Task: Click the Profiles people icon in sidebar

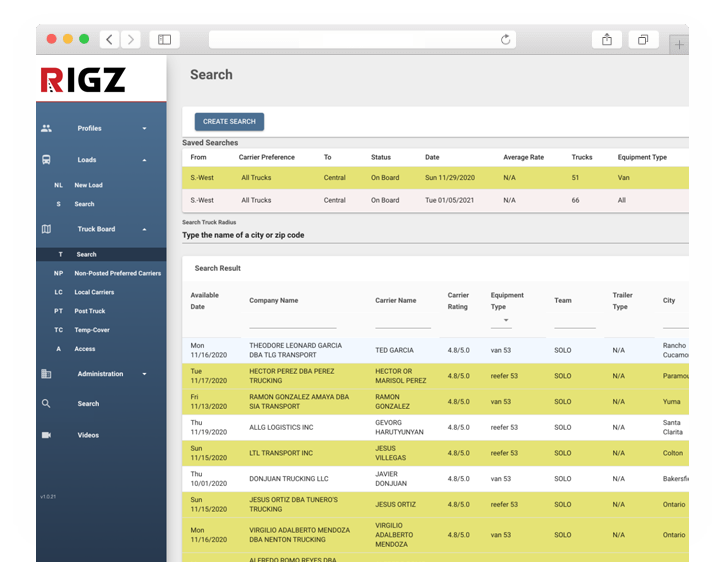Action: tap(46, 129)
